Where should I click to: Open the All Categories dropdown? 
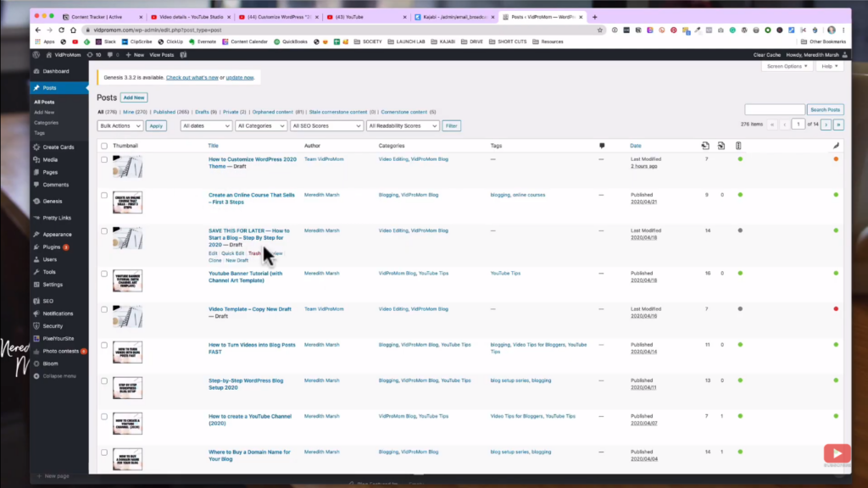[x=261, y=125]
